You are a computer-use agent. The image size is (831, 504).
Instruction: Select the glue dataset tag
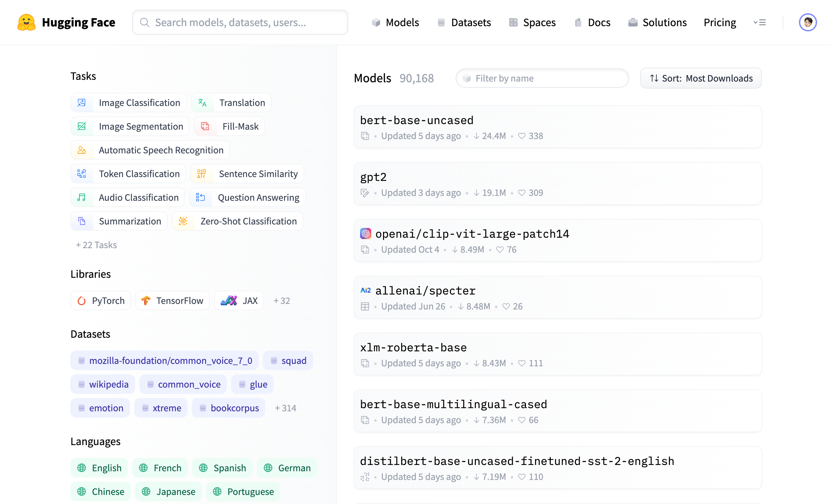point(252,384)
